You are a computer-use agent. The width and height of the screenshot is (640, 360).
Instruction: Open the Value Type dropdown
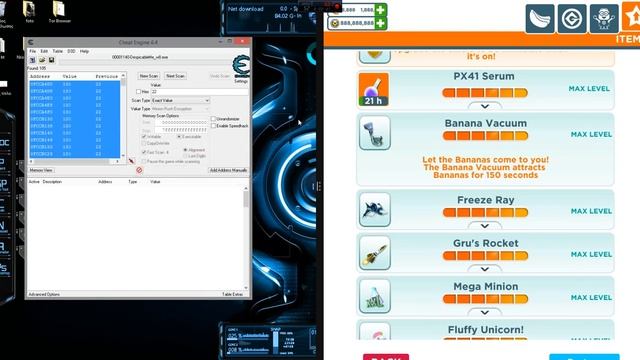click(181, 109)
